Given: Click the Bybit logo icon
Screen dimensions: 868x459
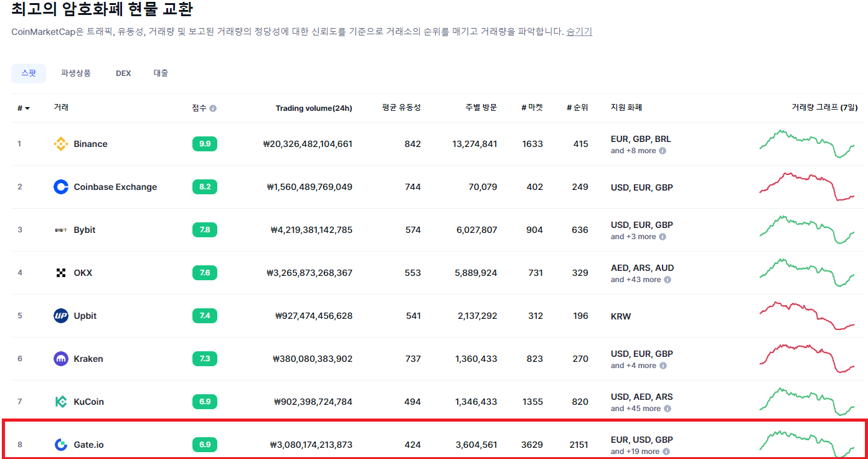Looking at the screenshot, I should tap(61, 230).
